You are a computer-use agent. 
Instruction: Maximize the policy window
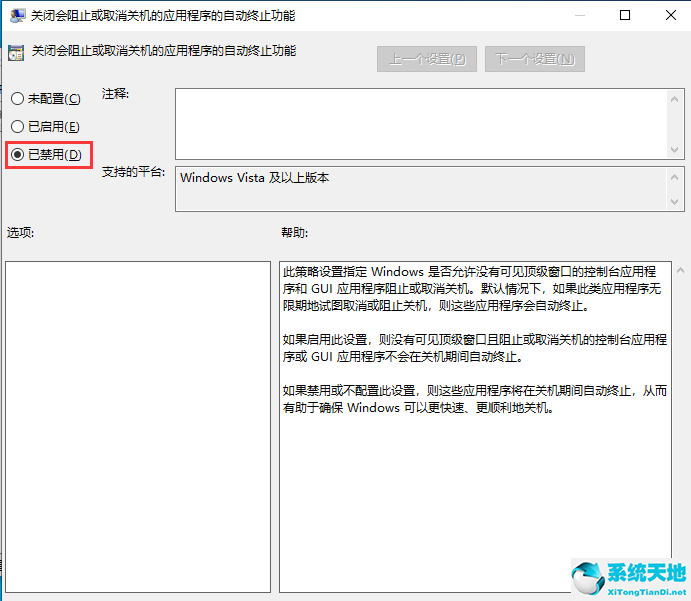(x=625, y=15)
